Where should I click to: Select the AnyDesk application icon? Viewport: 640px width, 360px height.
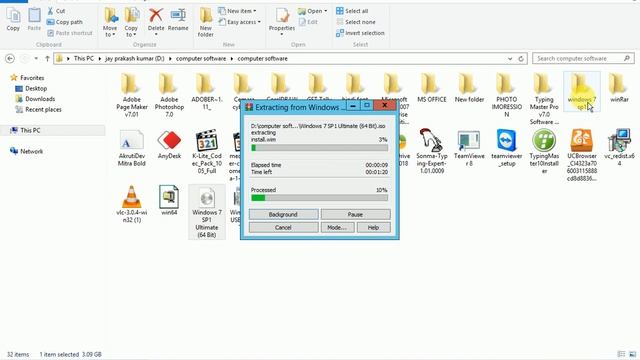(169, 144)
